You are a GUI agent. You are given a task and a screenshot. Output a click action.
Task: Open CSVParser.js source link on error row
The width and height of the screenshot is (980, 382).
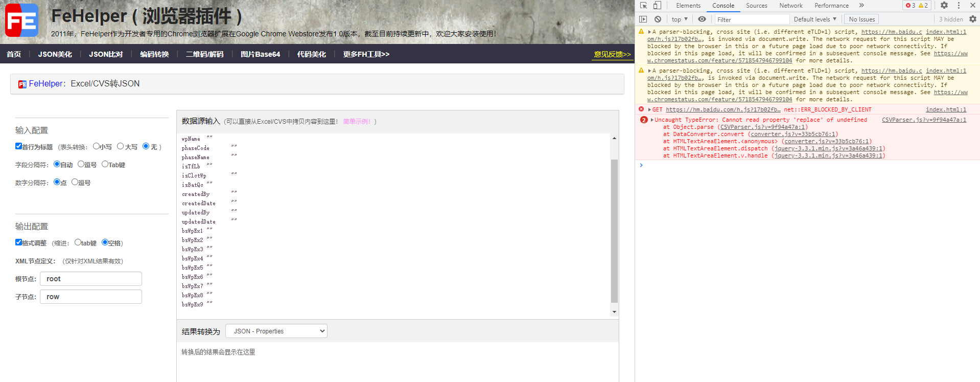pos(924,120)
